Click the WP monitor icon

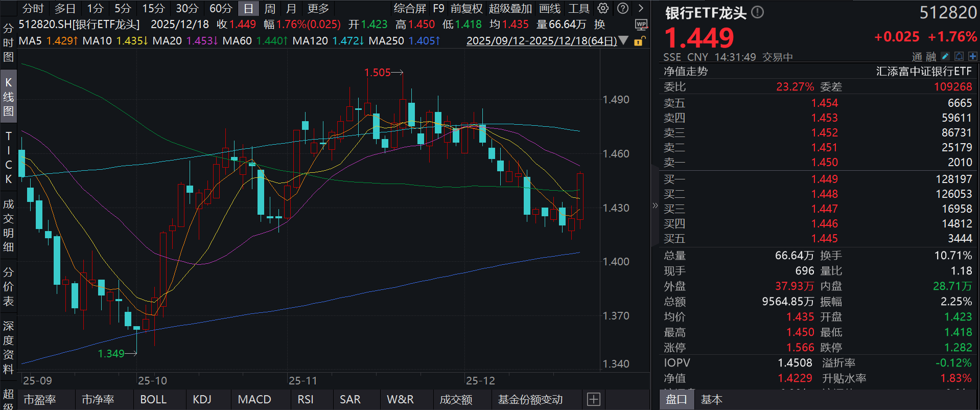pos(641,25)
